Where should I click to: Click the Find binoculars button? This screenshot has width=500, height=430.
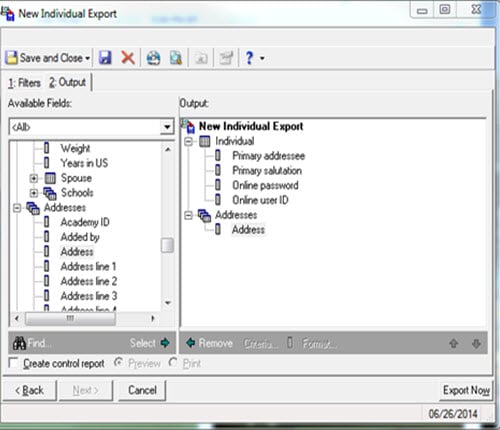(x=32, y=343)
